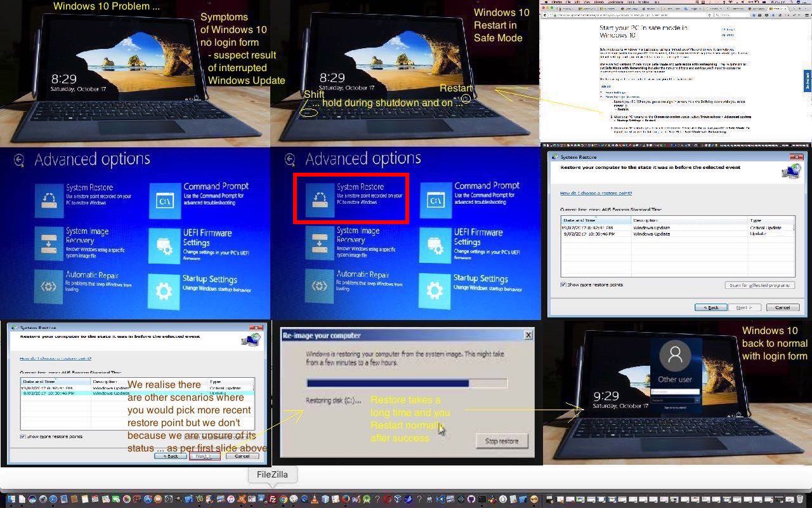Open Safari compass icon in the Dock
The image size is (812, 508).
point(53,499)
